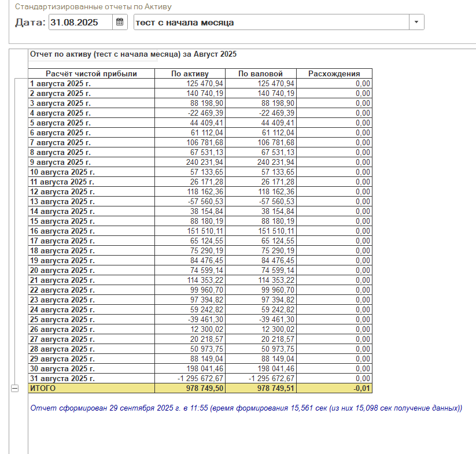476x454 pixels.
Task: Select the row '18 августа 2025 г.'
Action: click(200, 250)
